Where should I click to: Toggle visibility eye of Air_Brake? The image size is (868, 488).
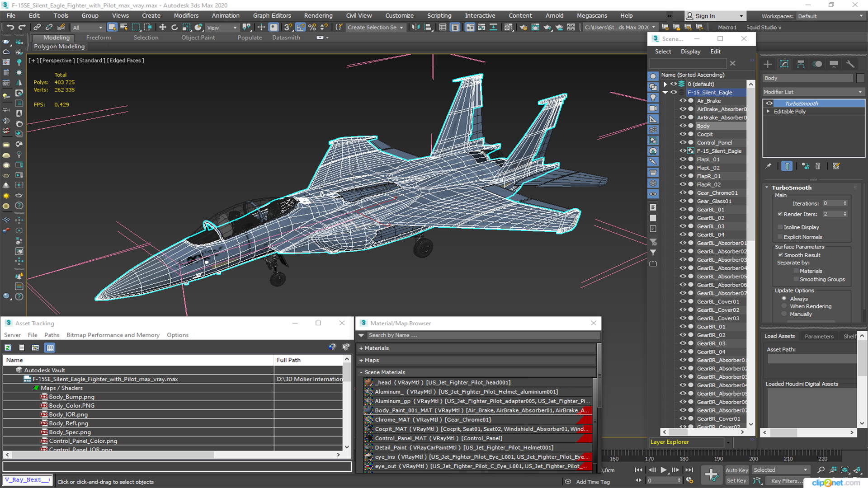point(683,101)
